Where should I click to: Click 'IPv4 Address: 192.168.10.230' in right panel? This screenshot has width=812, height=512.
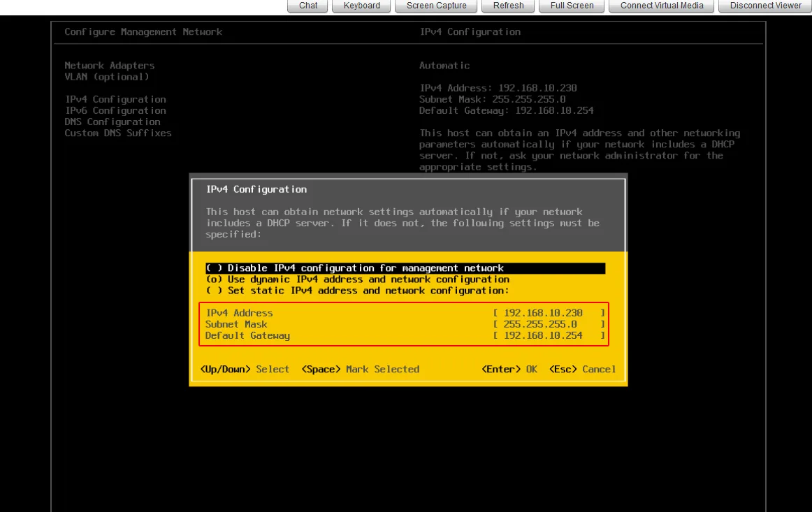pyautogui.click(x=498, y=88)
